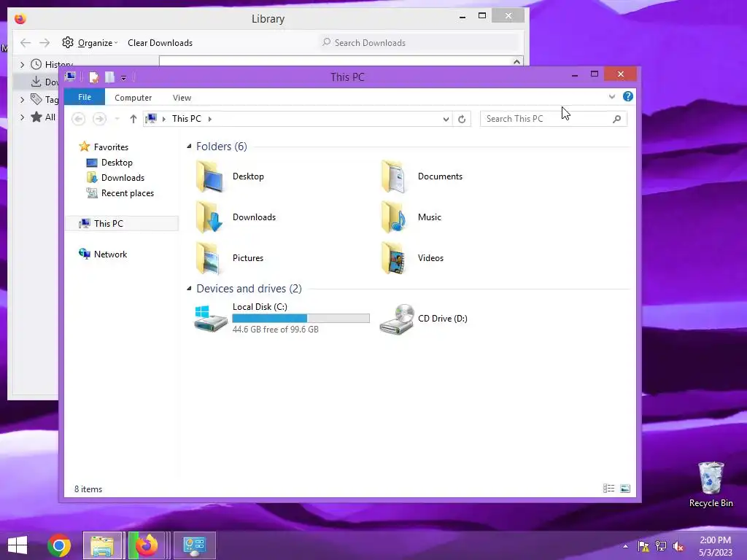Click muted volume icon in tray

(x=678, y=546)
